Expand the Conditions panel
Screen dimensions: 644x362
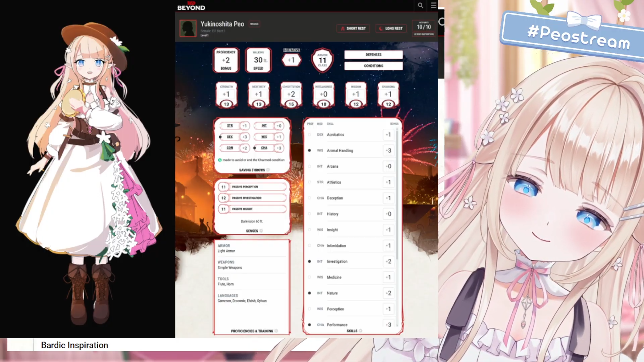click(373, 66)
